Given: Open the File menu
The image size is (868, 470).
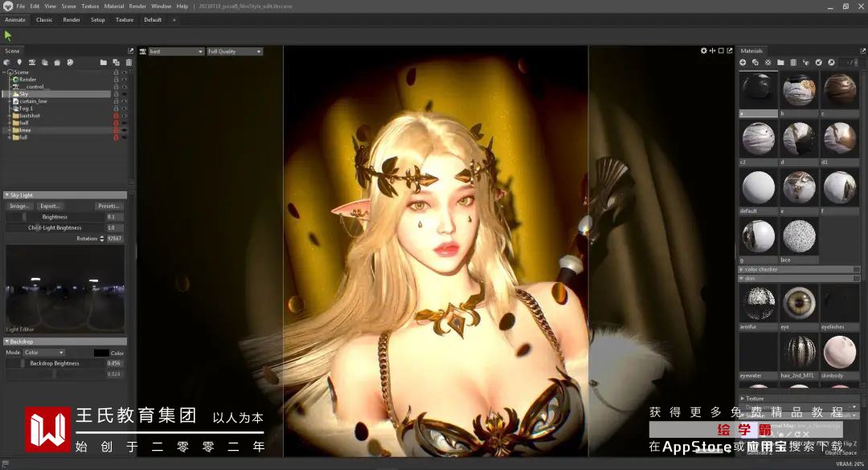Looking at the screenshot, I should point(20,6).
